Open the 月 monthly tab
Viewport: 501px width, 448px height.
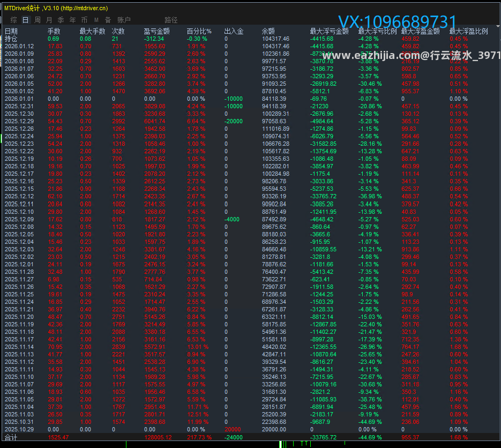tap(49, 20)
